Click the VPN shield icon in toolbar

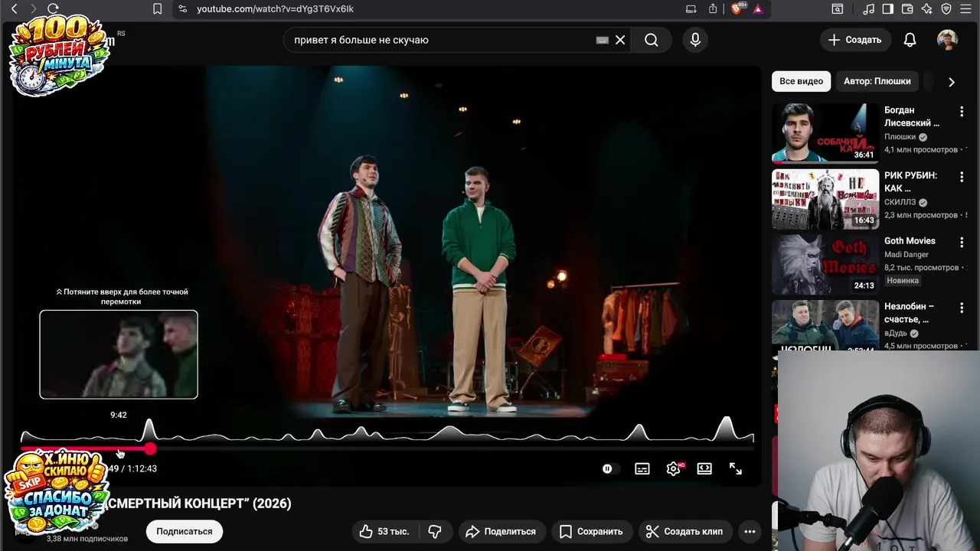tap(946, 8)
